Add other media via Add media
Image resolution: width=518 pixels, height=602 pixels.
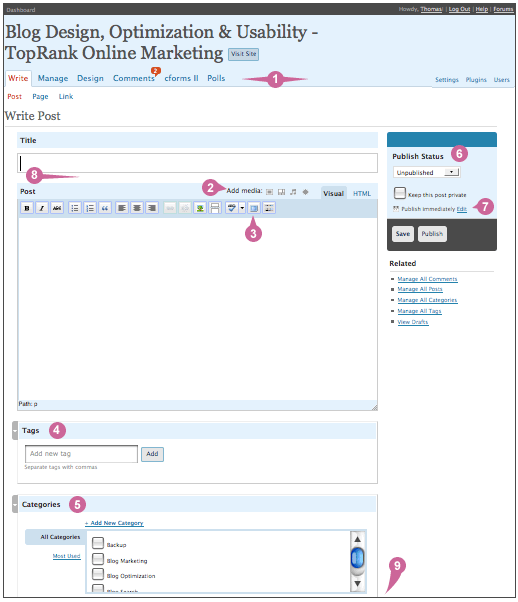click(305, 192)
